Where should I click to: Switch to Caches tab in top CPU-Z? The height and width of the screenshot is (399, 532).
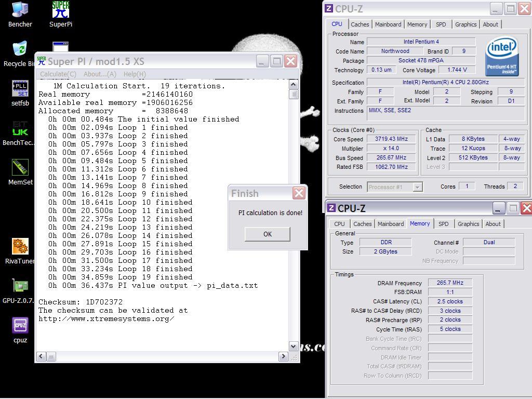[x=360, y=24]
